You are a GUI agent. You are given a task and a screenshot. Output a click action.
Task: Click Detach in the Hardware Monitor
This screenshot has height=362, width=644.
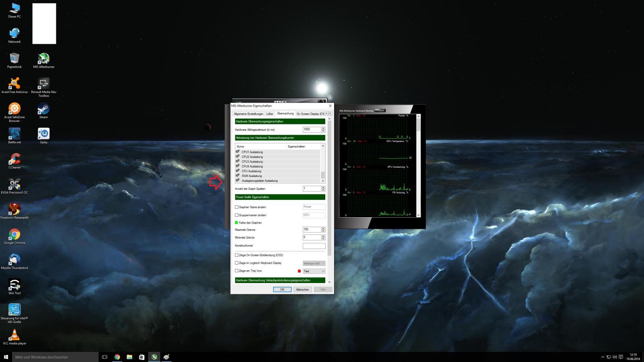tap(380, 111)
